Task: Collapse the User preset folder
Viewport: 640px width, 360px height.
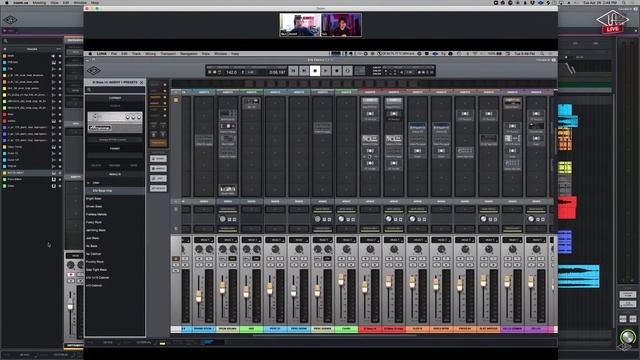Action: click(x=89, y=183)
